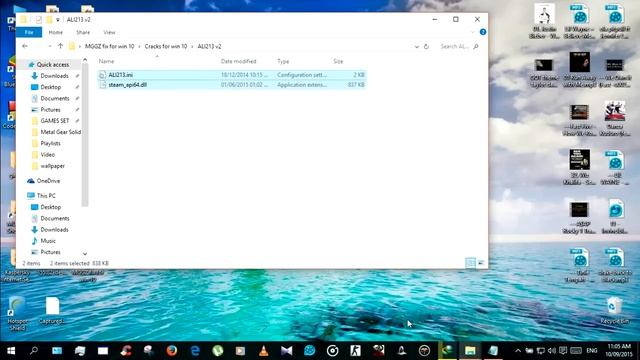This screenshot has width=640, height=360.
Task: Open the Video folder in sidebar
Action: [47, 155]
